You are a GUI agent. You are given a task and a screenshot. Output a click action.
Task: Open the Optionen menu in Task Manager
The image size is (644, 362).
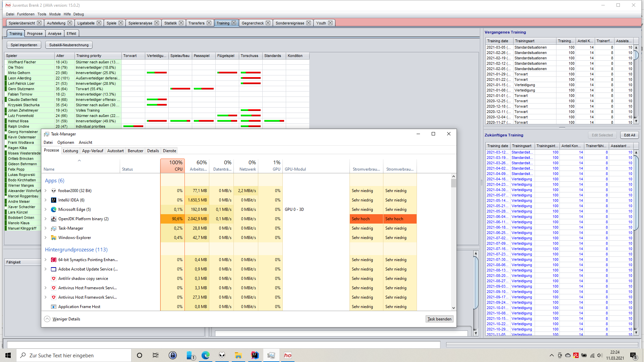pyautogui.click(x=65, y=142)
